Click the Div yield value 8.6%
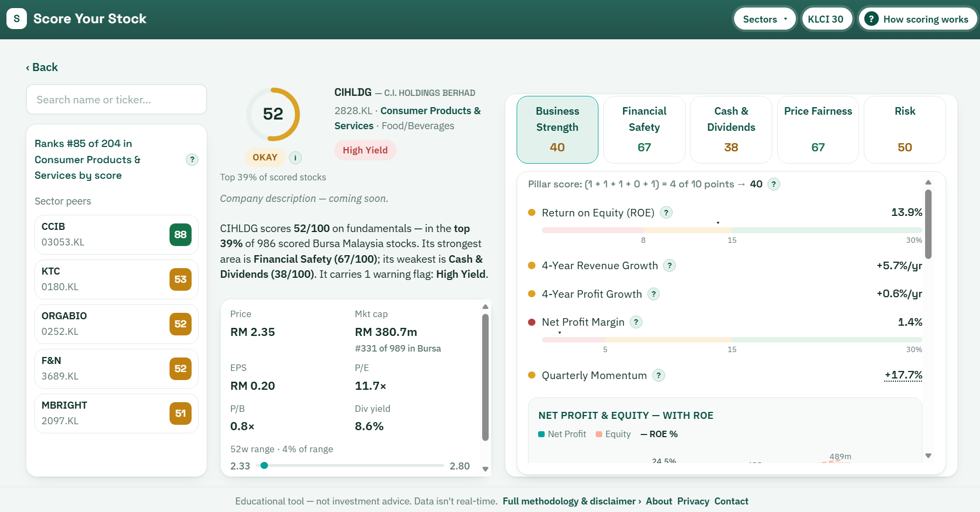Image resolution: width=980 pixels, height=512 pixels. [369, 426]
